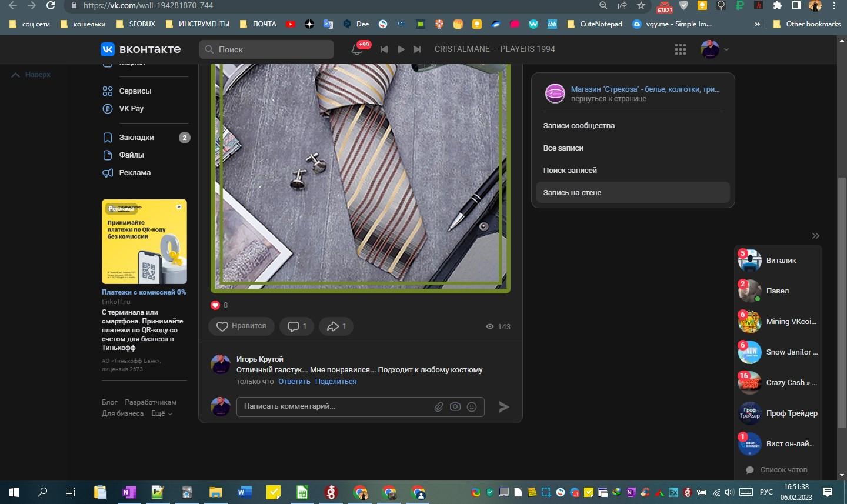This screenshot has height=504, width=847.
Task: Select Все записи in the wall menu
Action: pyautogui.click(x=563, y=148)
